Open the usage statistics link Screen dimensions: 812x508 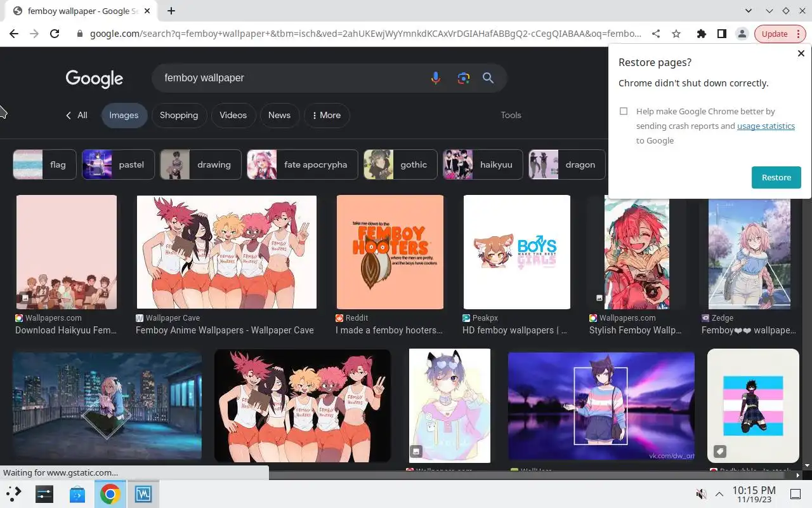coord(766,126)
